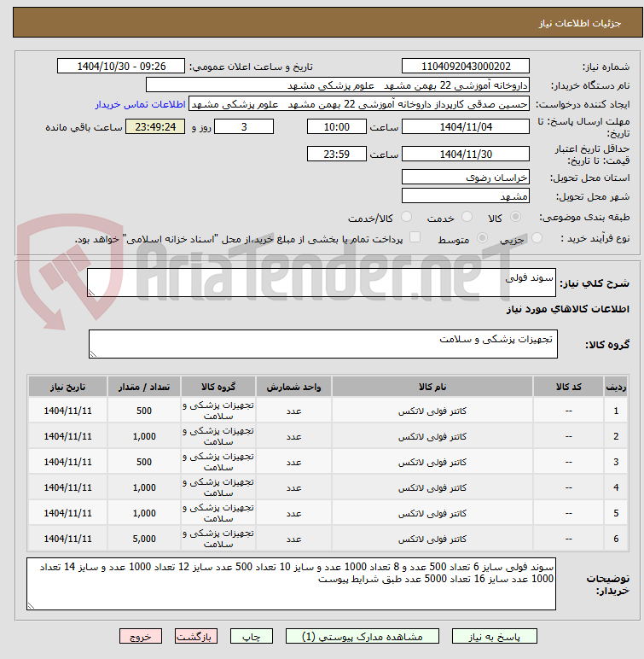This screenshot has height=659, width=644.
Task: Click the خروج exit button
Action: (140, 637)
